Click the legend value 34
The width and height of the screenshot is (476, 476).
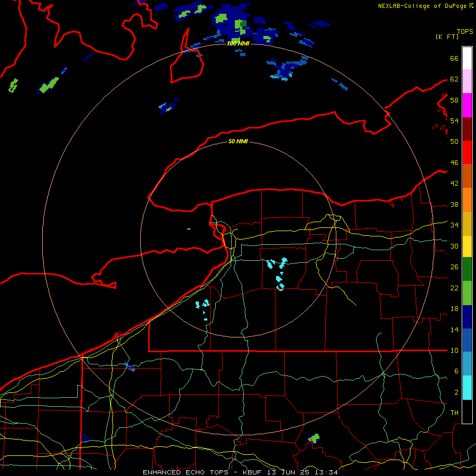click(x=454, y=225)
